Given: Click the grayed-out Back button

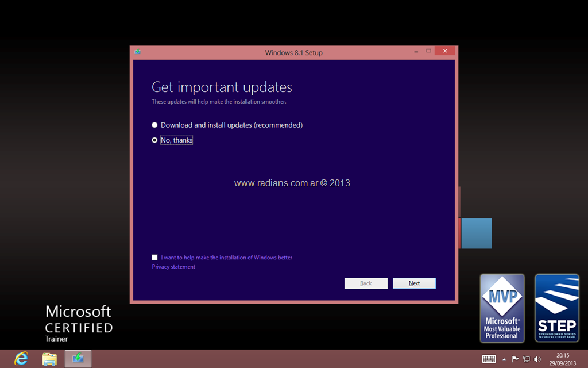Looking at the screenshot, I should (366, 283).
